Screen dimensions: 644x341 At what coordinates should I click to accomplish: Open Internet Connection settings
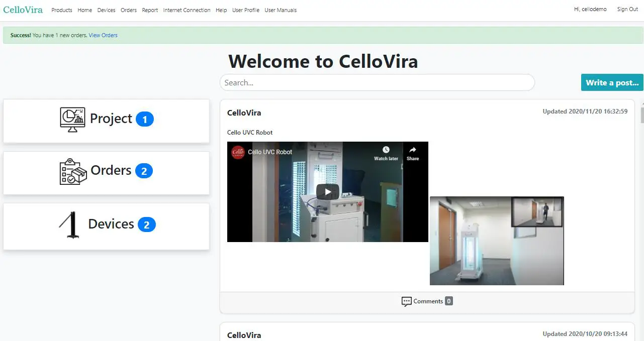click(187, 10)
